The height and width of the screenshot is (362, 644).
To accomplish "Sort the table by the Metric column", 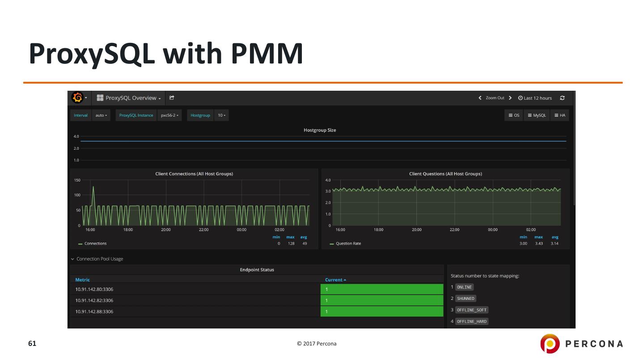I will [x=82, y=280].
